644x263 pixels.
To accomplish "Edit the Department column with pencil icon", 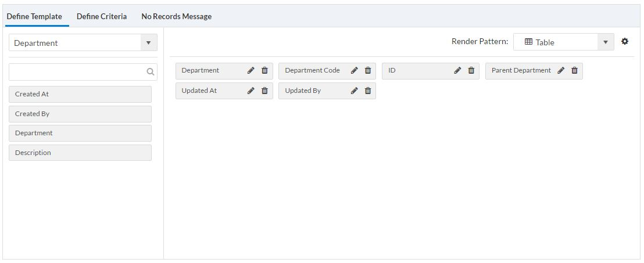I will point(251,70).
